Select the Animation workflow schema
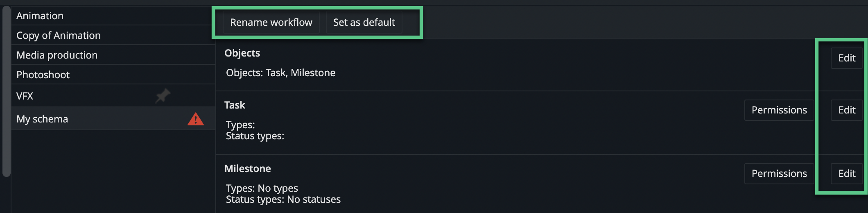Image resolution: width=868 pixels, height=213 pixels. click(x=40, y=16)
